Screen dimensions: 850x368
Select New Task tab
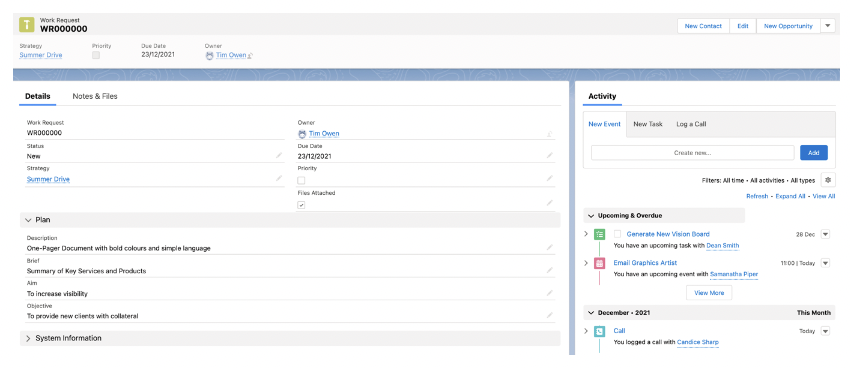click(648, 124)
